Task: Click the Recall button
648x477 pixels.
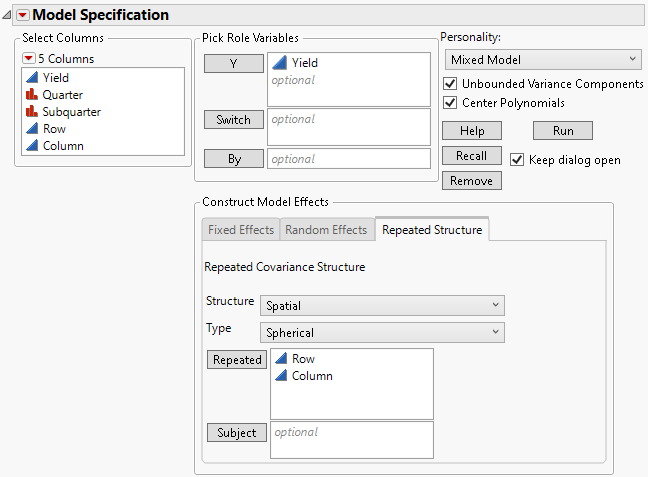Action: click(471, 156)
